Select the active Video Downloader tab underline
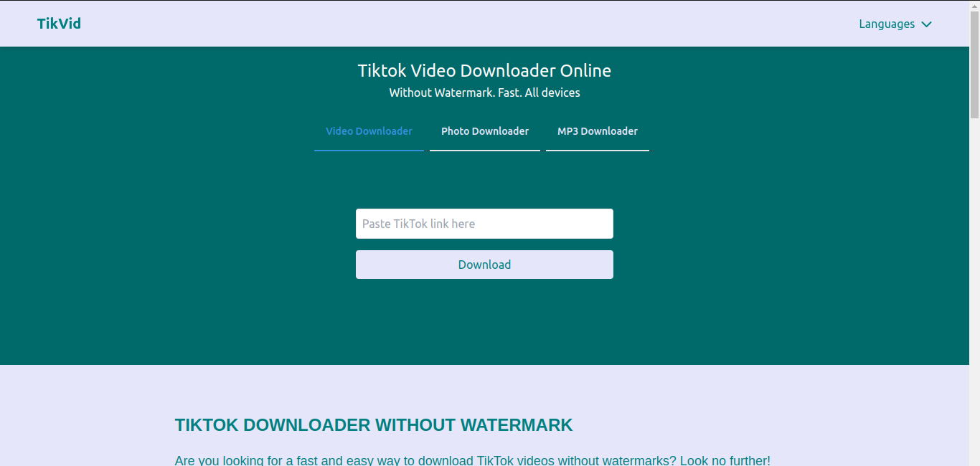Viewport: 980px width, 466px height. (x=369, y=150)
